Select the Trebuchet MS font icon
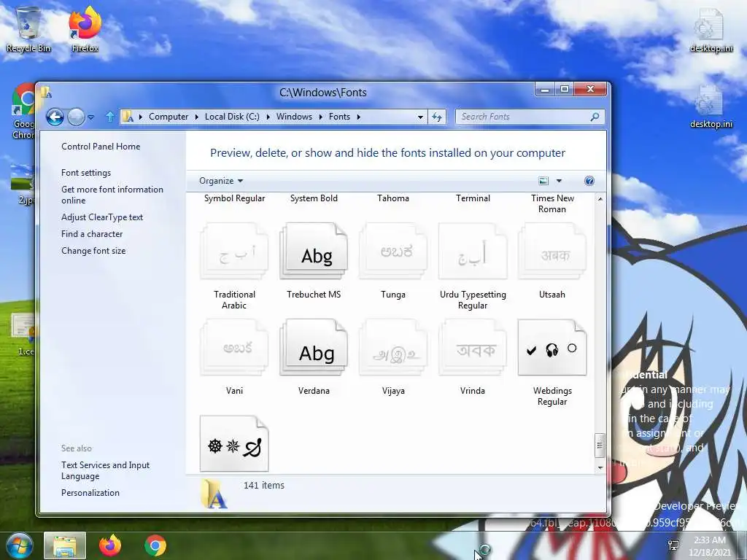 tap(314, 252)
